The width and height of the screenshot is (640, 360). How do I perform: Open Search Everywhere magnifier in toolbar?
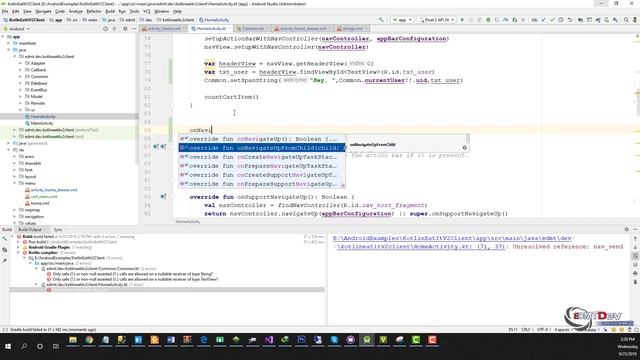(x=626, y=20)
